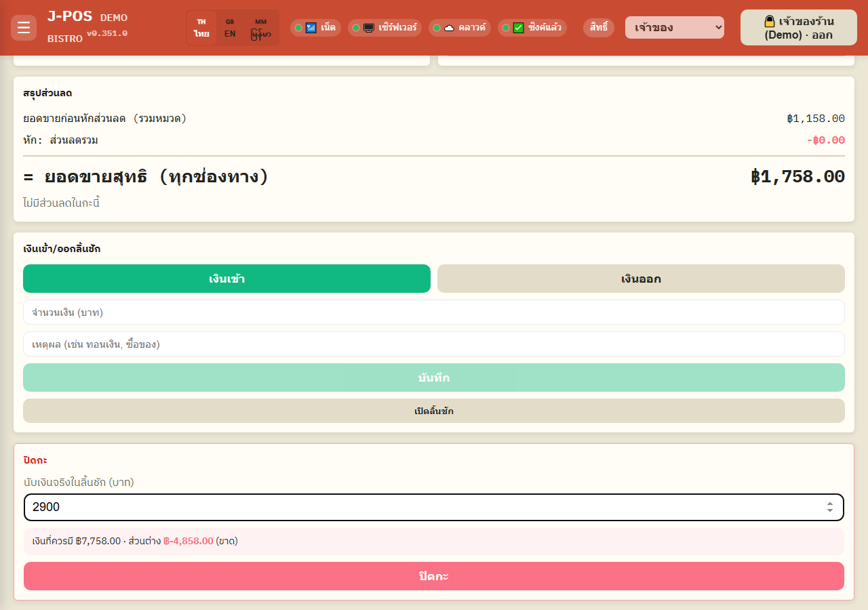The image size is (868, 610).
Task: Click the cash count spinner arrows
Action: [829, 507]
